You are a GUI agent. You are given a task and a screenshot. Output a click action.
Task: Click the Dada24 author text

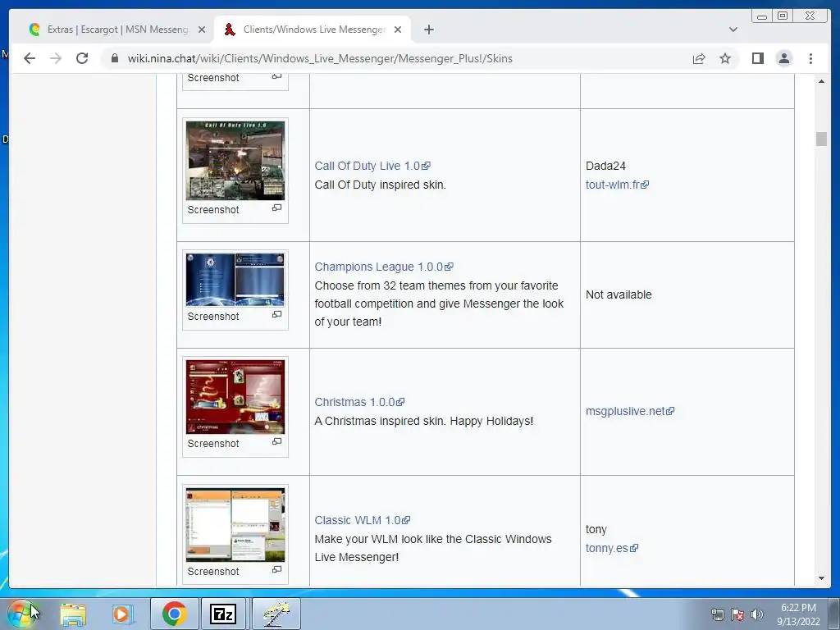(605, 166)
